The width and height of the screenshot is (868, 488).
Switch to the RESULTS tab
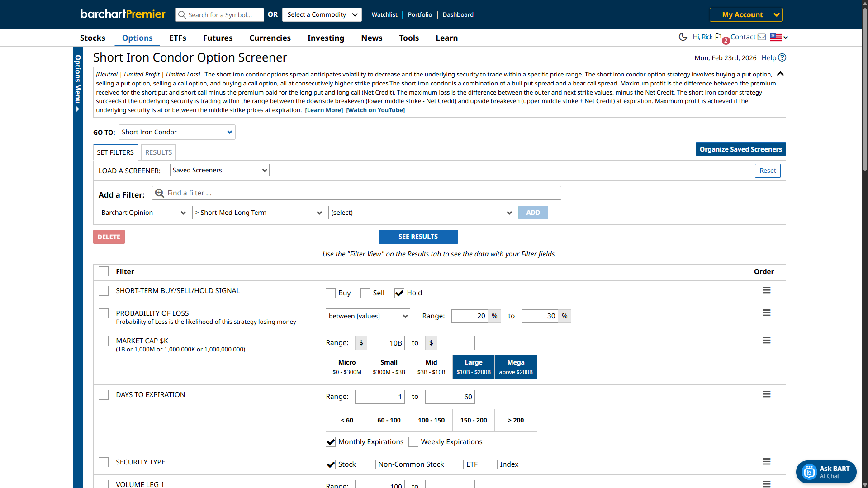(x=158, y=152)
